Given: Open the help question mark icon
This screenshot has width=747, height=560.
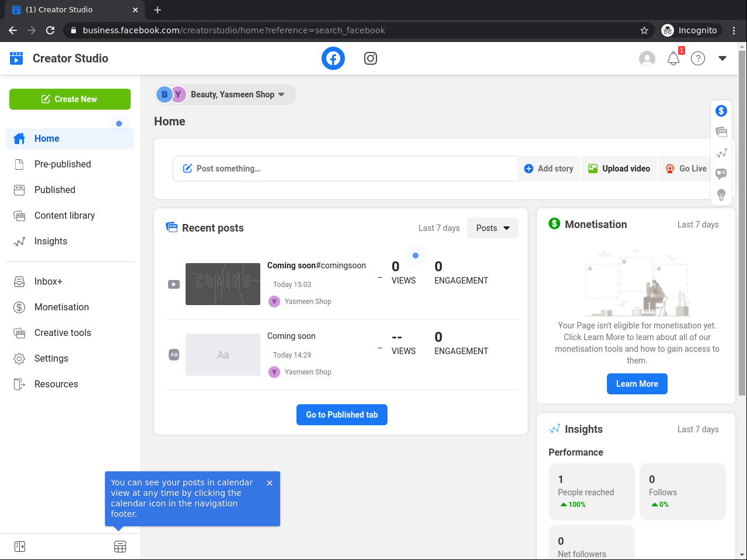Looking at the screenshot, I should coord(698,58).
